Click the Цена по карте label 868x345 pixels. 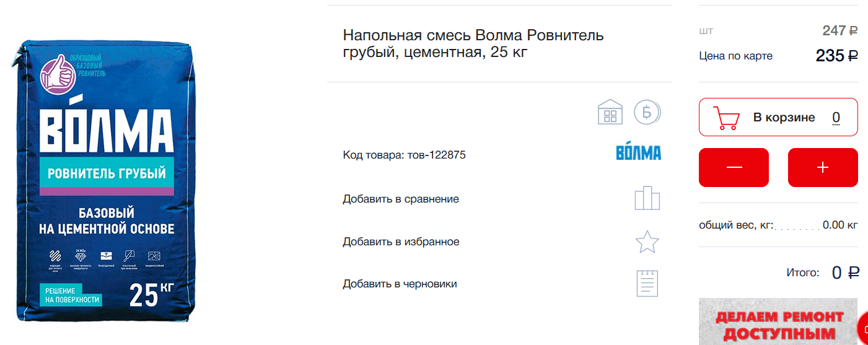736,56
